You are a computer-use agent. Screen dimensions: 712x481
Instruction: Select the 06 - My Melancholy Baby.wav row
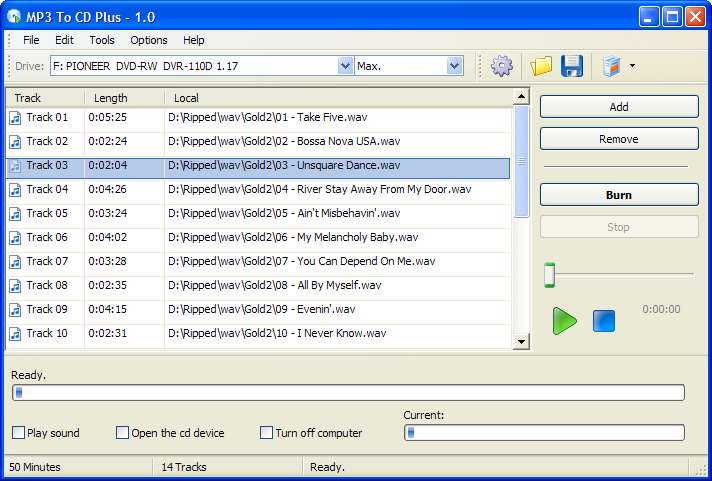(258, 238)
